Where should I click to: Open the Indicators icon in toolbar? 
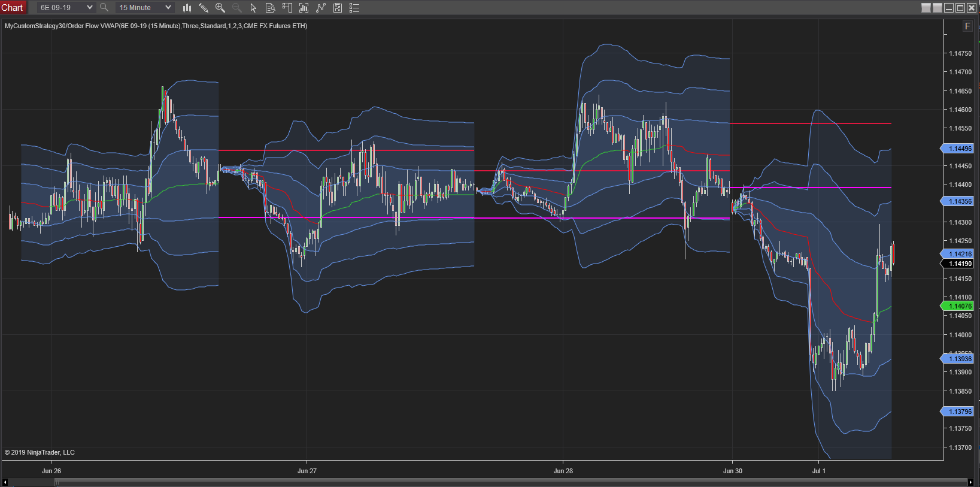[304, 8]
